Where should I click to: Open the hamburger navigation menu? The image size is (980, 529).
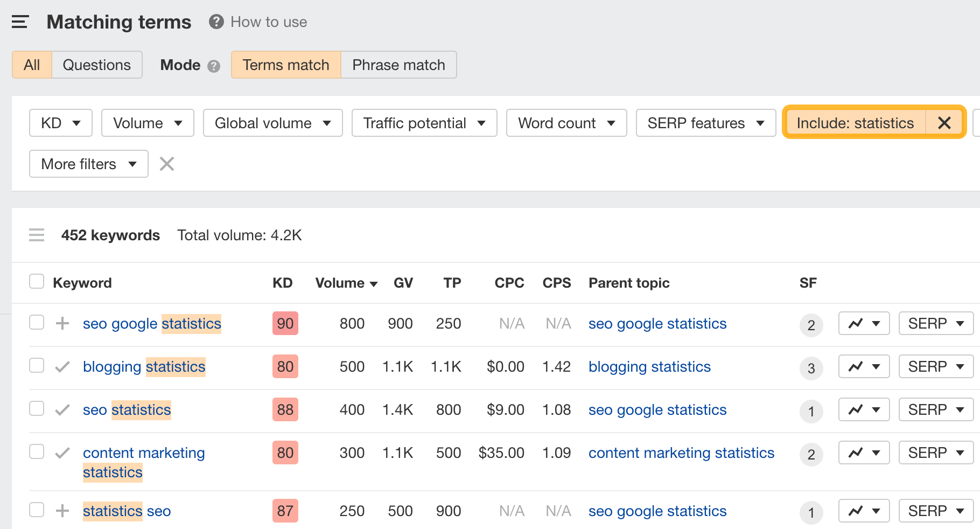20,22
